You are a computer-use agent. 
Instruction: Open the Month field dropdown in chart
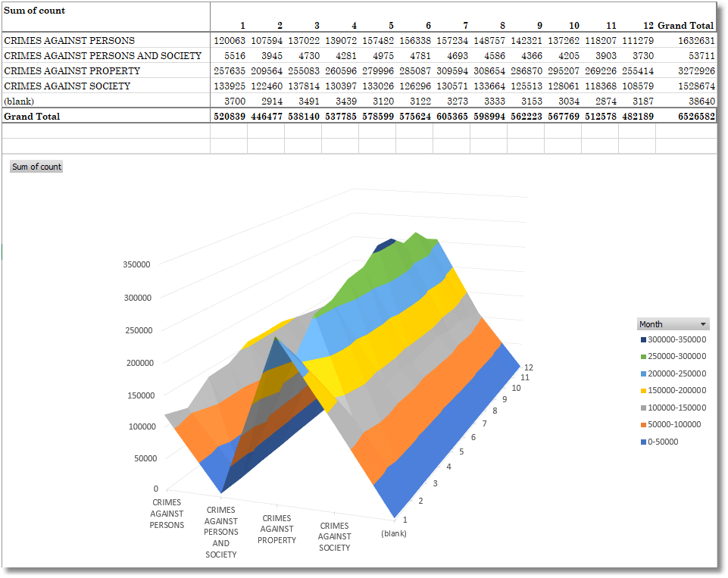tap(703, 324)
